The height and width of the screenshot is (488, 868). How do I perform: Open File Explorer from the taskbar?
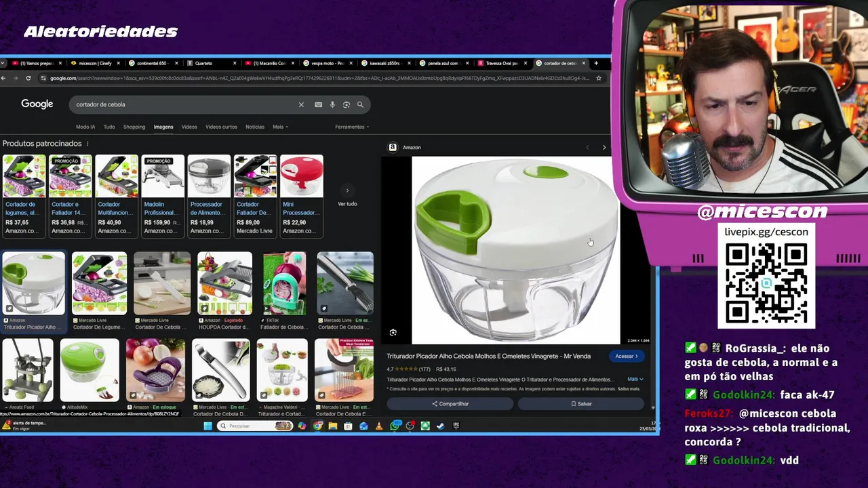[332, 426]
